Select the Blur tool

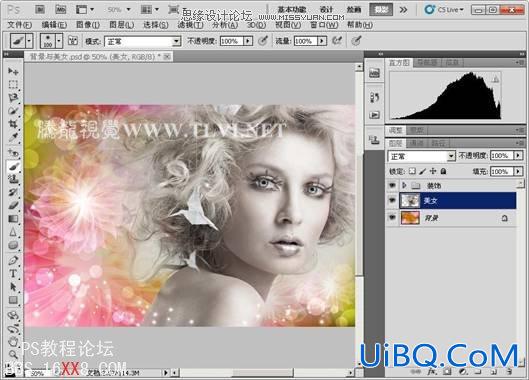coord(13,232)
